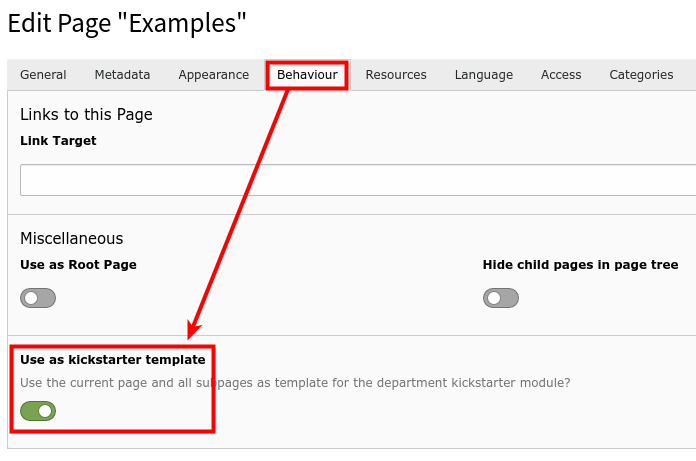This screenshot has width=696, height=461.
Task: Click the Link Target label
Action: point(58,141)
